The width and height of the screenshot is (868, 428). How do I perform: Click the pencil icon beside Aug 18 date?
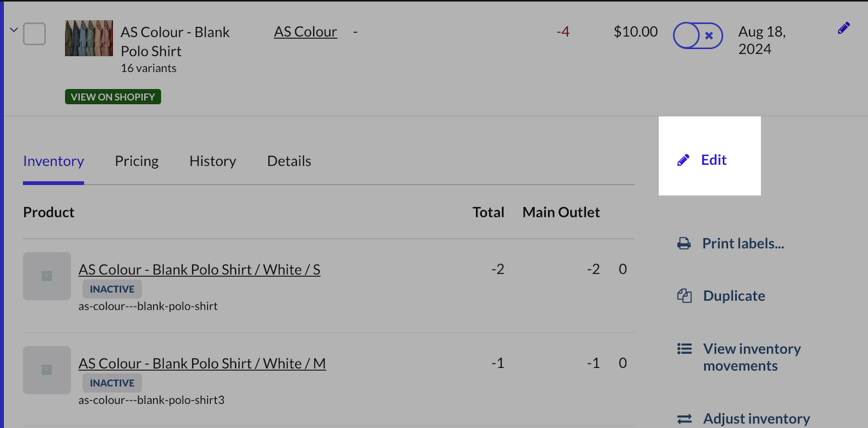tap(843, 28)
